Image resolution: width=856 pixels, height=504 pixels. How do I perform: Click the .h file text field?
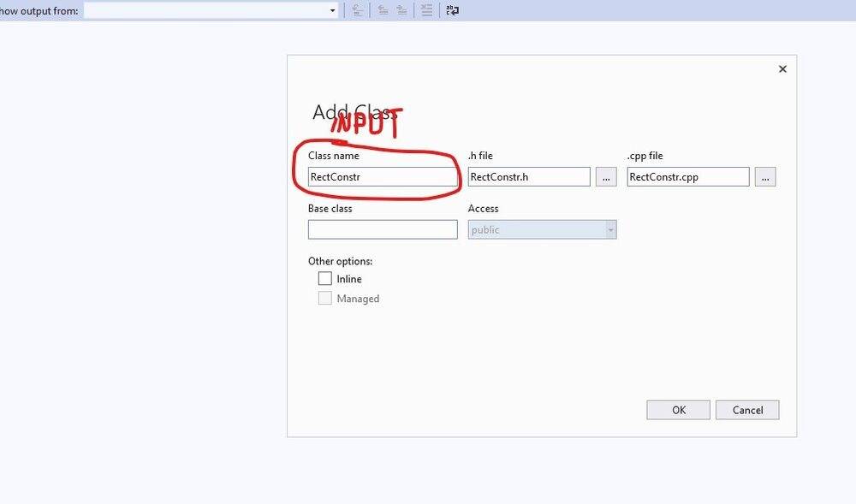[529, 177]
